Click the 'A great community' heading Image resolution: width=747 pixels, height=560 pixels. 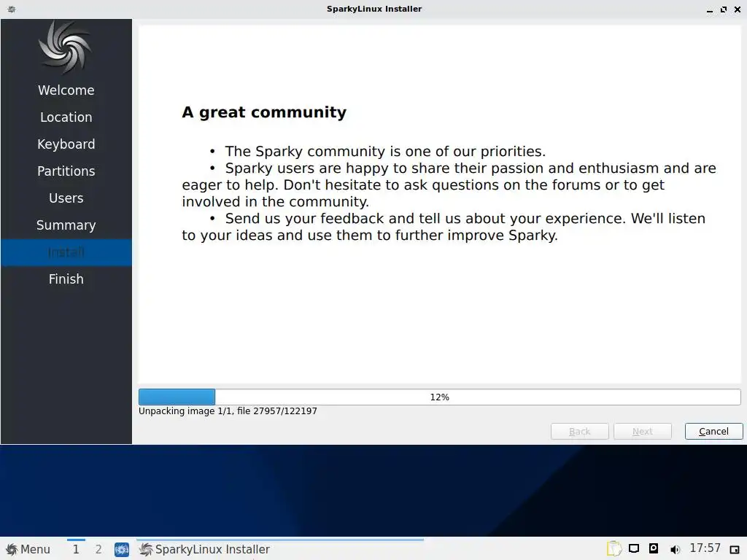pyautogui.click(x=264, y=112)
